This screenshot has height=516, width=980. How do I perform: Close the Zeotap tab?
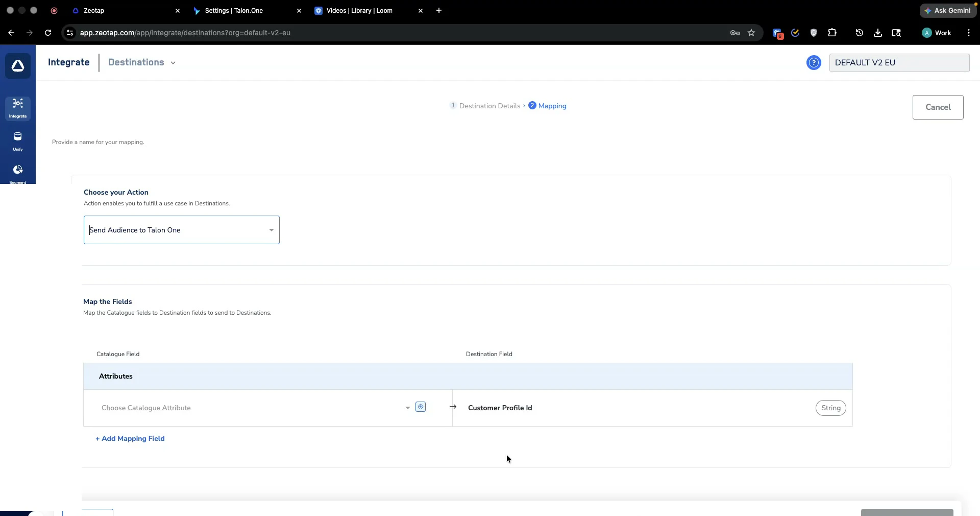[178, 10]
